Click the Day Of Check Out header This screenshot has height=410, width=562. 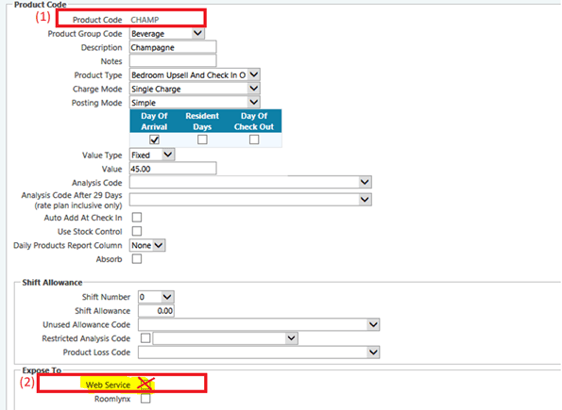[254, 121]
